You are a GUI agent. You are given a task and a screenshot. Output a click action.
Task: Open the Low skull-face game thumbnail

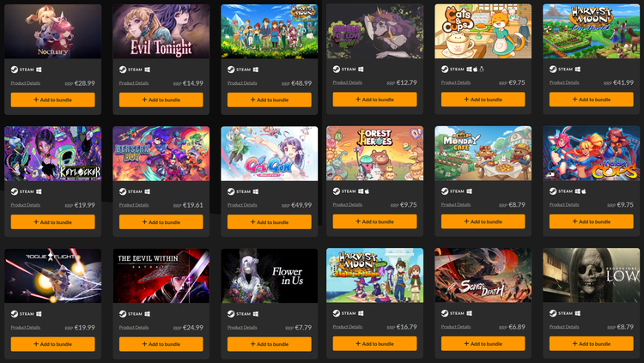point(592,275)
